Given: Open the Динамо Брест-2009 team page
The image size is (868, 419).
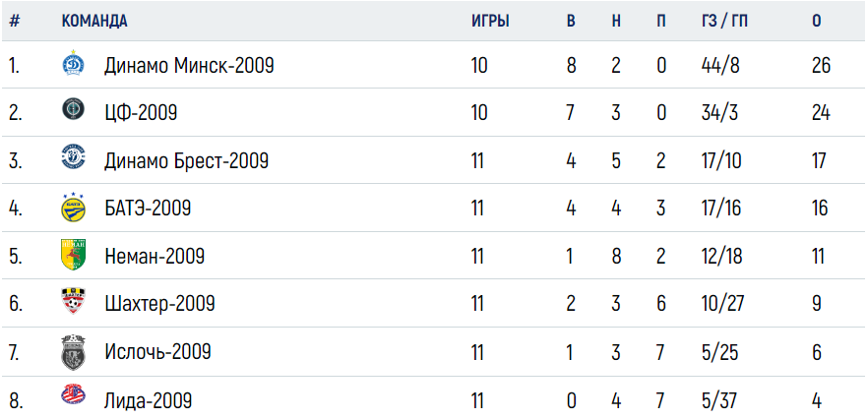Looking at the screenshot, I should pyautogui.click(x=187, y=161).
